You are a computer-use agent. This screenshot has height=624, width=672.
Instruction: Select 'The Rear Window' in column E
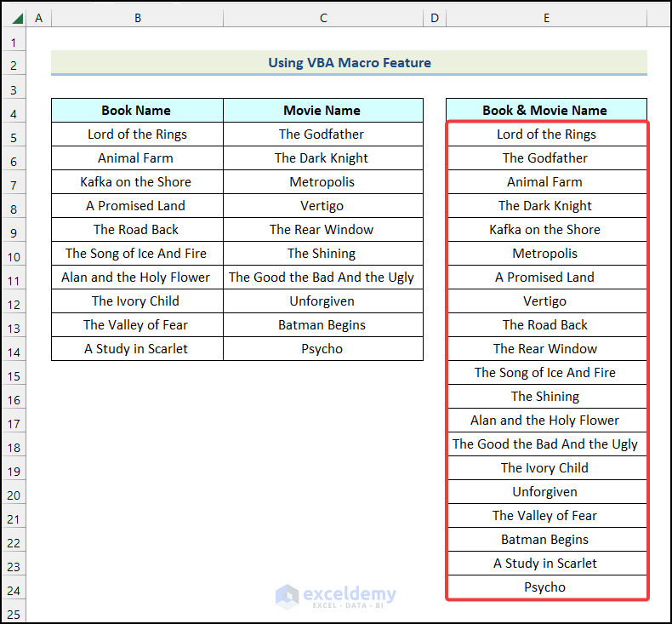coord(546,349)
